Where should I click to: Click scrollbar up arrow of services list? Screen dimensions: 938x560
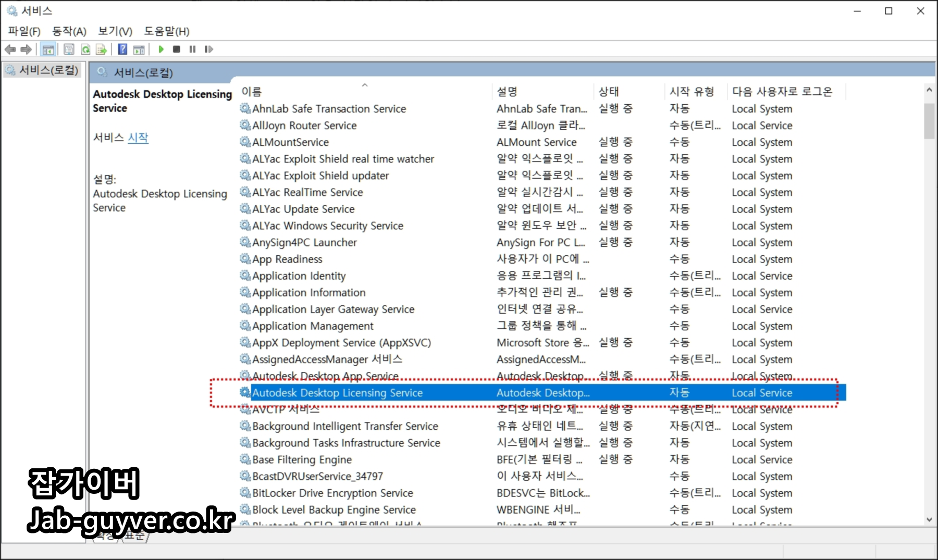click(x=929, y=90)
